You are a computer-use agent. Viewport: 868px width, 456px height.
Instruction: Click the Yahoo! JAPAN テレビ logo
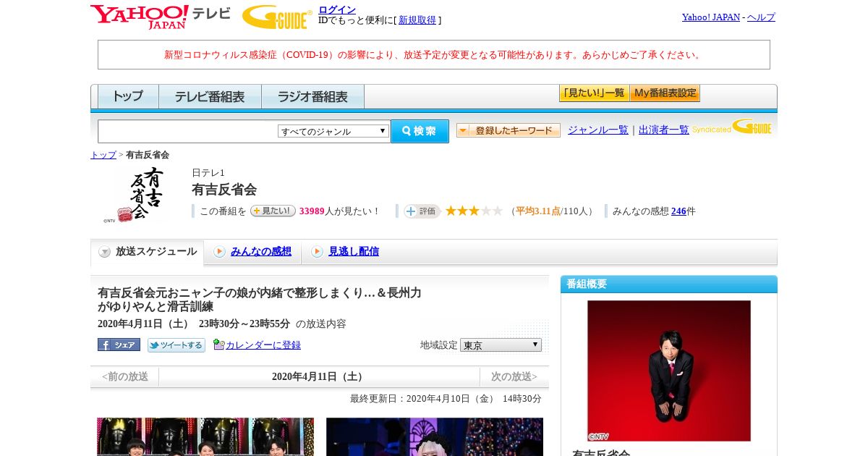(161, 17)
